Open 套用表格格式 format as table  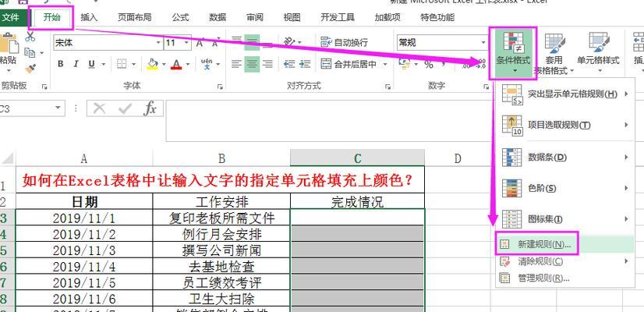[x=554, y=54]
